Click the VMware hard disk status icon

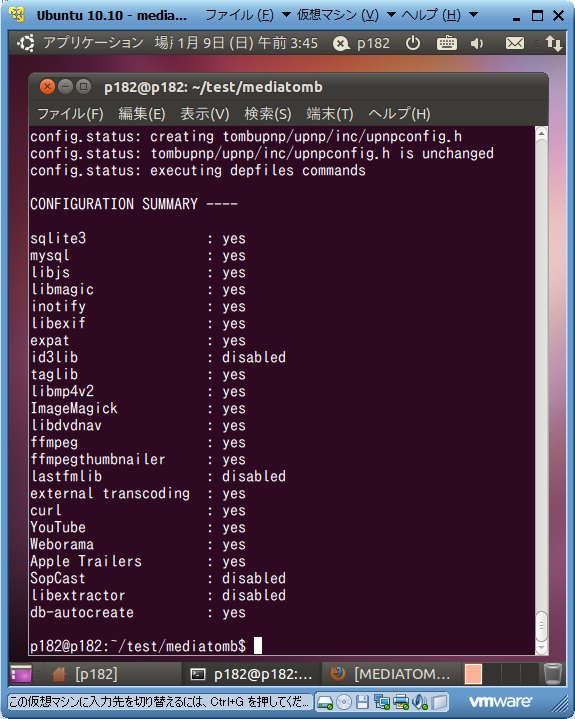tap(325, 702)
